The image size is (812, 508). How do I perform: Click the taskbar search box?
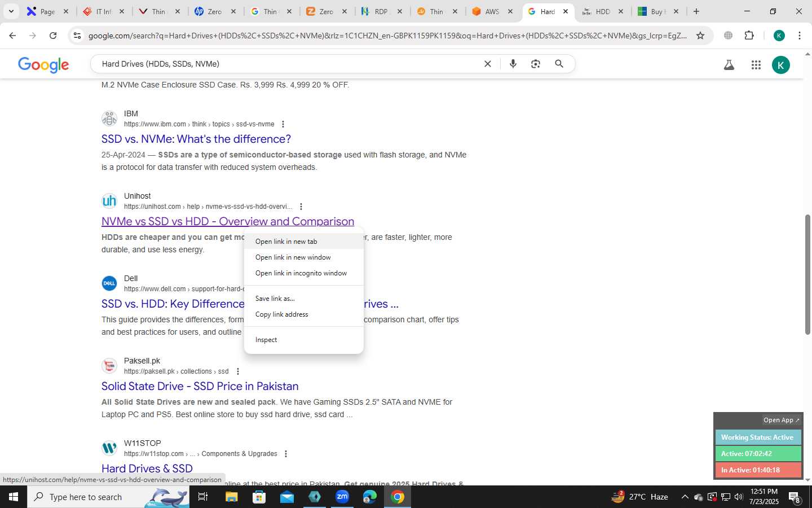tap(108, 497)
